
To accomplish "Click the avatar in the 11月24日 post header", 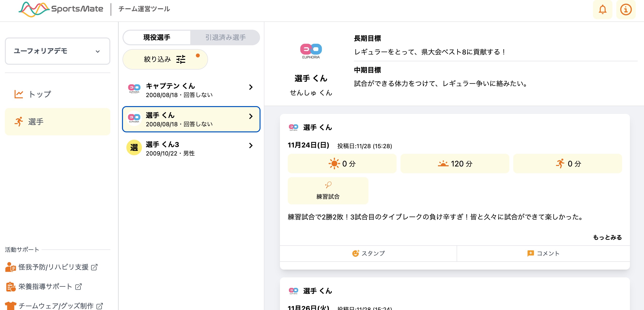I will 294,128.
